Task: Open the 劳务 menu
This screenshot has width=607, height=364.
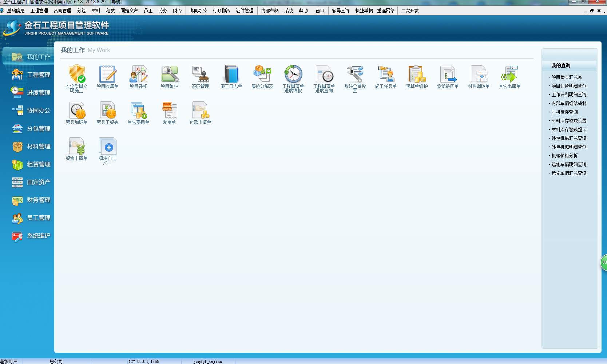Action: tap(163, 11)
